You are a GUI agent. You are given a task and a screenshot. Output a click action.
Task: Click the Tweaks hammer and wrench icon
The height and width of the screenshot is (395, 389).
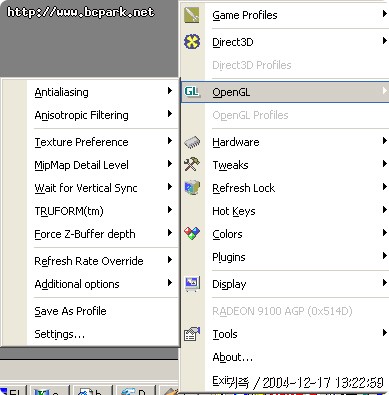pos(192,164)
